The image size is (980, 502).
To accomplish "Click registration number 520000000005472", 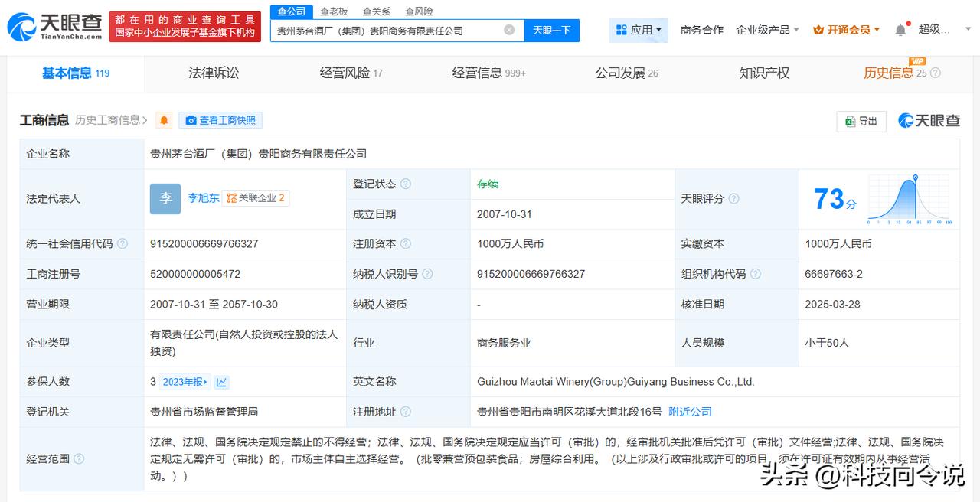I will point(195,273).
